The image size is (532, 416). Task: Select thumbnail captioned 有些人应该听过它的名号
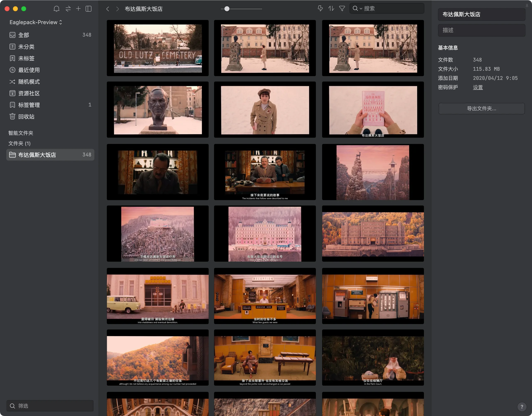265,234
